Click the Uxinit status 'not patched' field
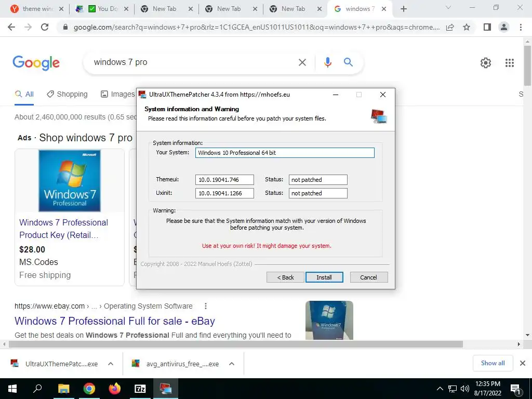This screenshot has width=532, height=399. click(x=318, y=193)
